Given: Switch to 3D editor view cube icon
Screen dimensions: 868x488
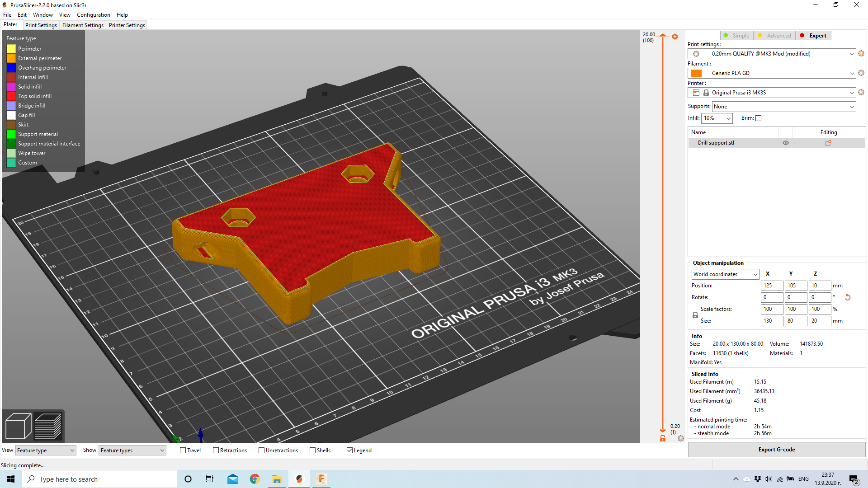Looking at the screenshot, I should 18,426.
